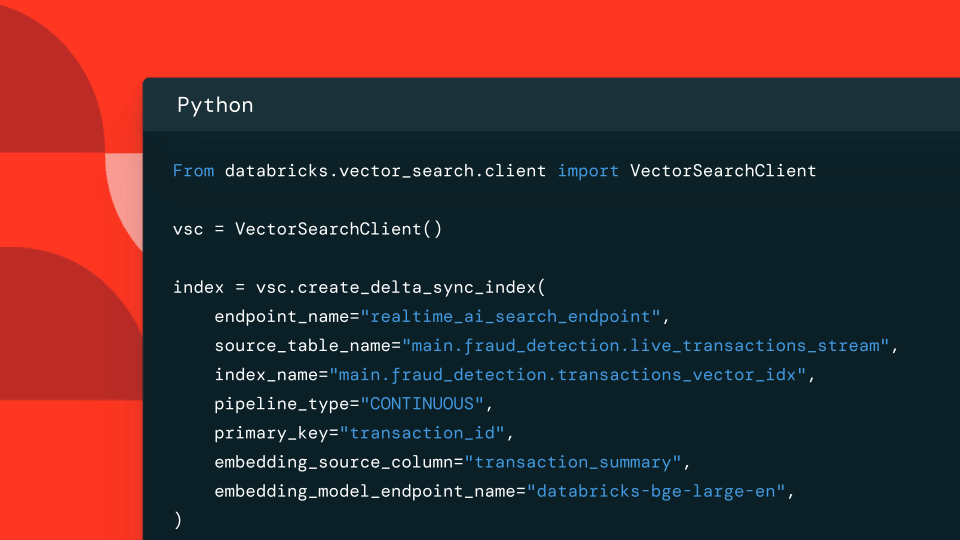
Task: Click 'databricks.vector_search.client' module name
Action: [x=385, y=171]
